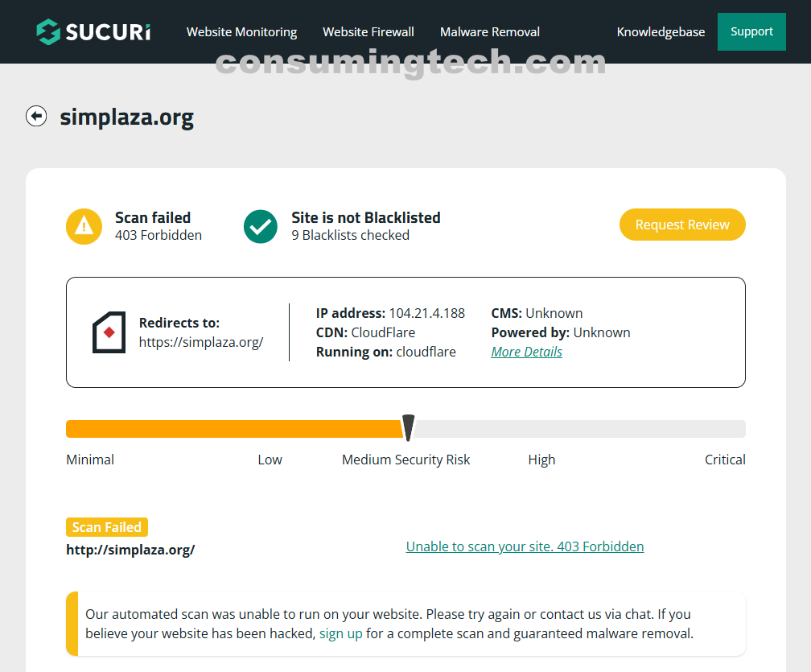Screen dimensions: 811x672
Task: Click the orange filled risk bar
Action: (233, 429)
